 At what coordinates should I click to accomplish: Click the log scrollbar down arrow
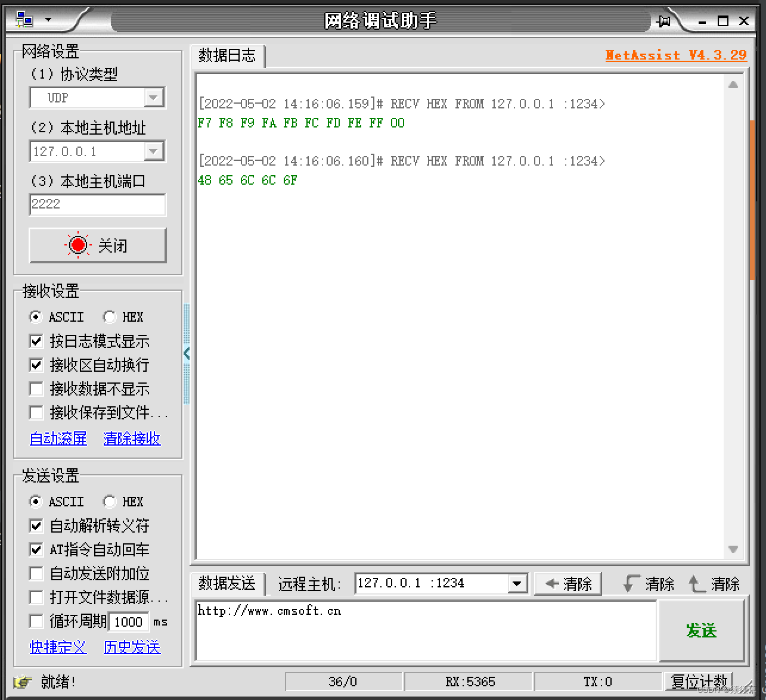733,549
